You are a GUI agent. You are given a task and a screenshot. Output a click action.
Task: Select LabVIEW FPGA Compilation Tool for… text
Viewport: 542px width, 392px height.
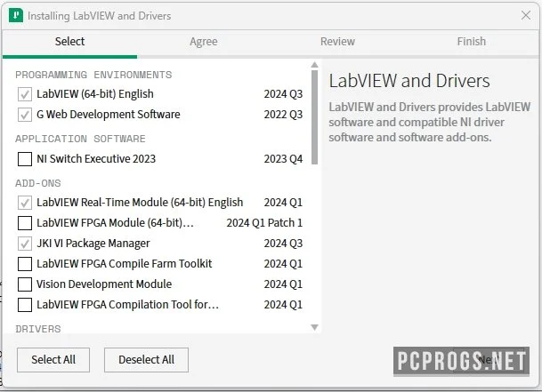(127, 305)
